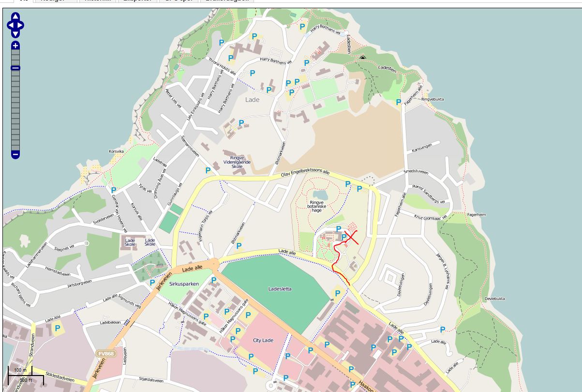Click the FV868 road shield

click(106, 354)
